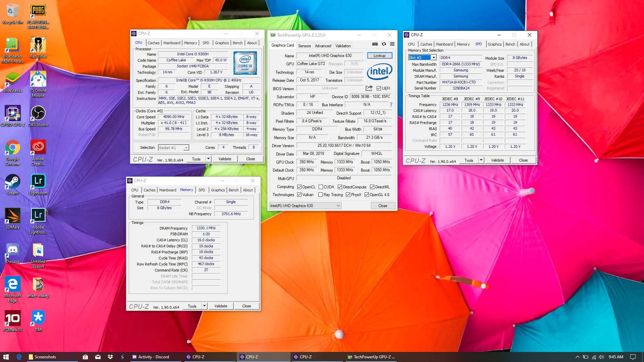Viewport: 644px width, 362px height.
Task: Toggle the DirectML checkbox
Action: click(x=372, y=187)
